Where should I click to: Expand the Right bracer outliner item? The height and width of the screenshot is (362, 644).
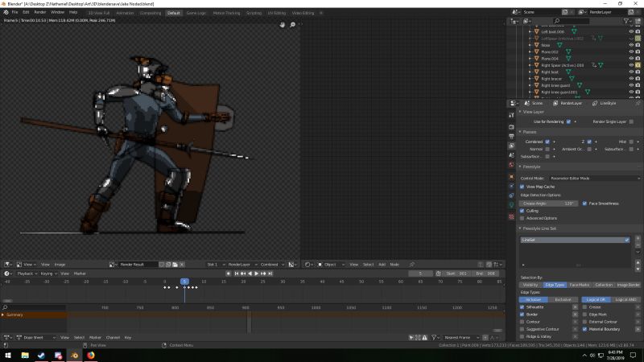[530, 79]
